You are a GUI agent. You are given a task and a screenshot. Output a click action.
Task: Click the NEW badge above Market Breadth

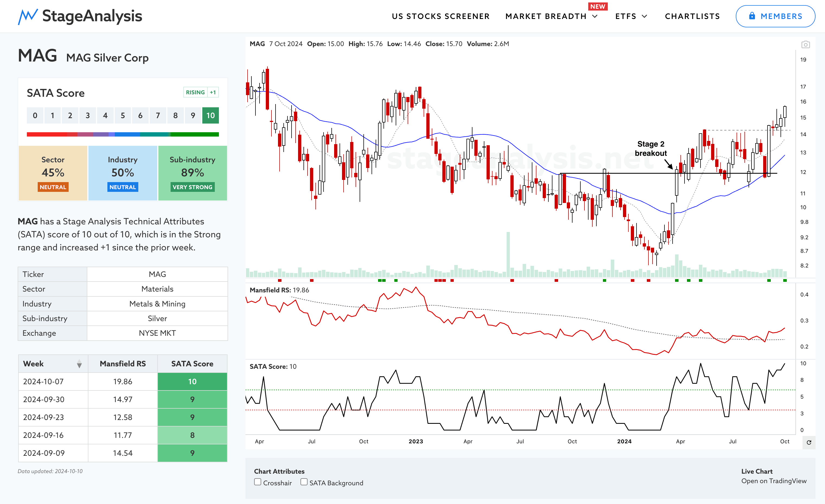tap(598, 6)
